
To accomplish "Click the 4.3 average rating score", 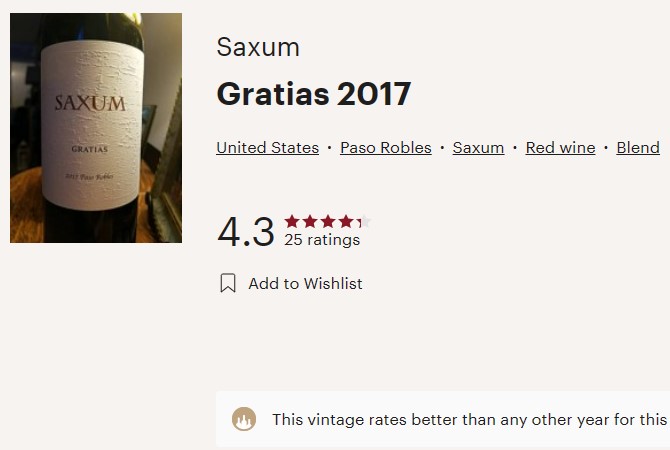I will [246, 232].
